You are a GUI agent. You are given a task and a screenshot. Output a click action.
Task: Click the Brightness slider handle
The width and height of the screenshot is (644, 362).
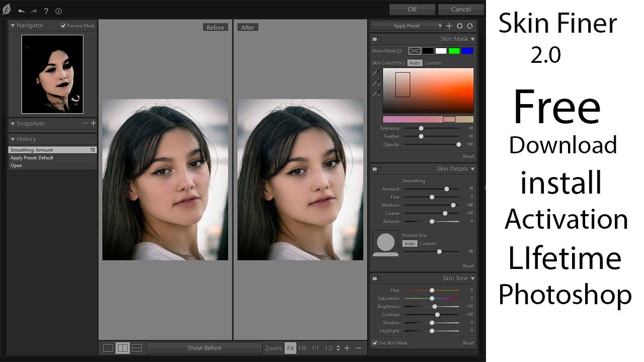click(435, 306)
